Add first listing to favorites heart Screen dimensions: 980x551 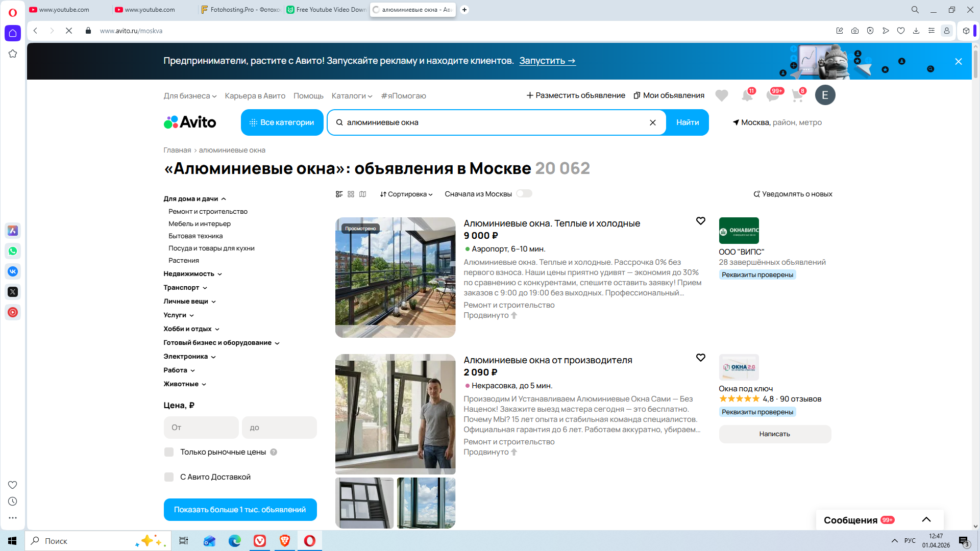click(x=700, y=221)
